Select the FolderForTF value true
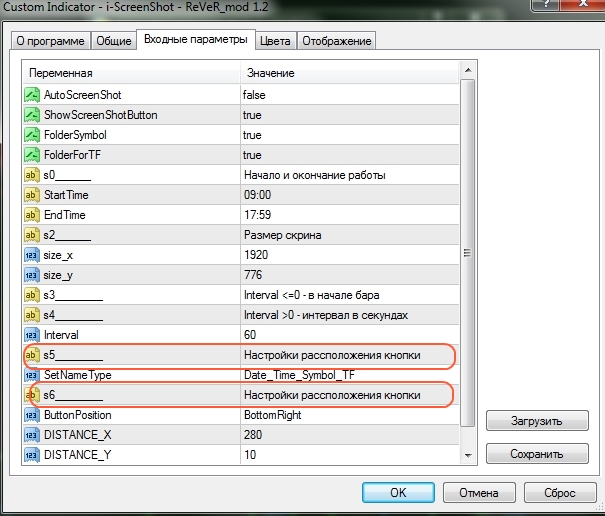The image size is (605, 516). coord(252,155)
